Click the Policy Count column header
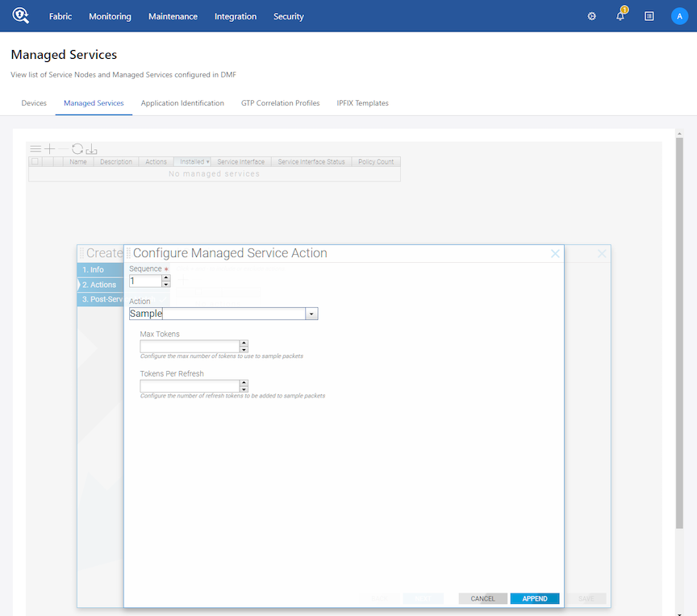 tap(376, 162)
